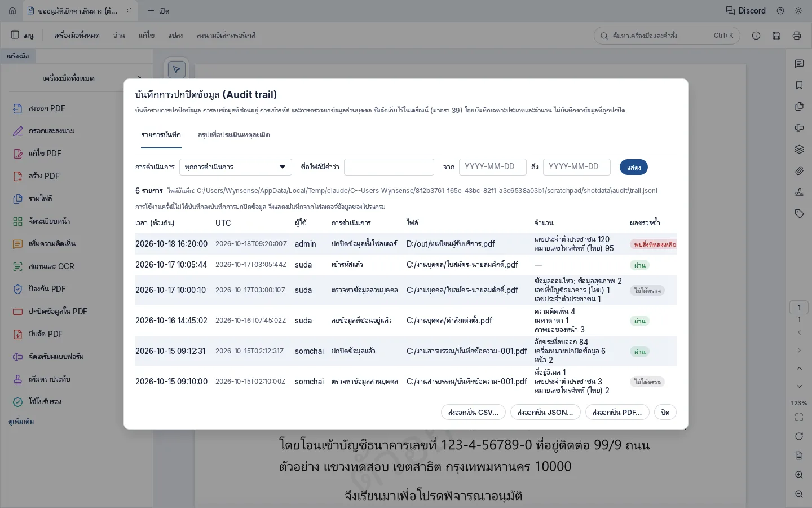Toggle fit-to-screen frame icon
This screenshot has width=812, height=508.
799,417
